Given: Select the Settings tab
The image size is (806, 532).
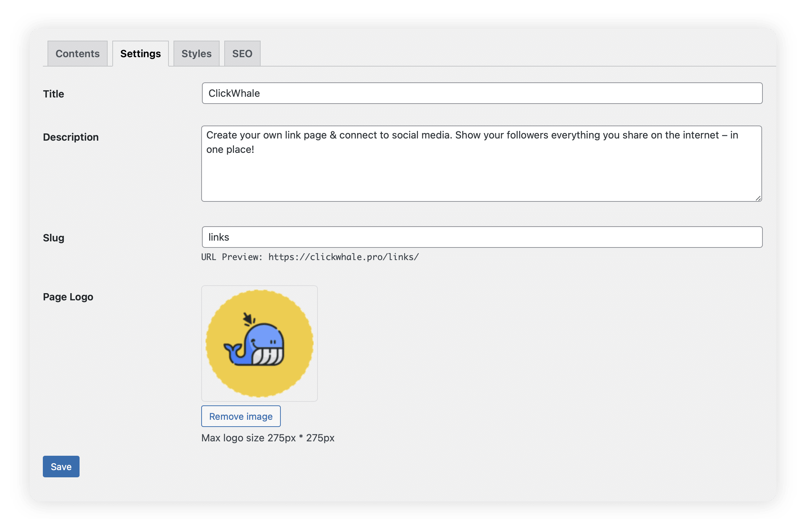Looking at the screenshot, I should pyautogui.click(x=140, y=53).
